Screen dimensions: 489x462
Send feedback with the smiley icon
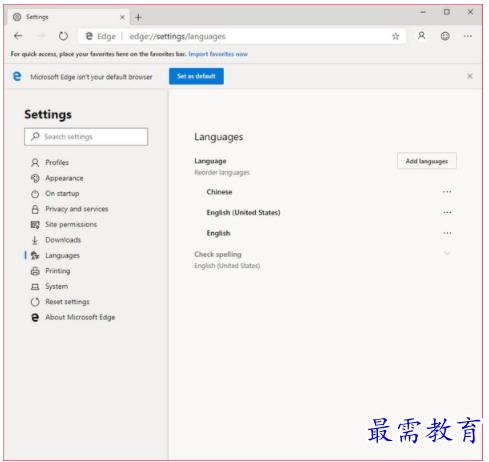[445, 36]
